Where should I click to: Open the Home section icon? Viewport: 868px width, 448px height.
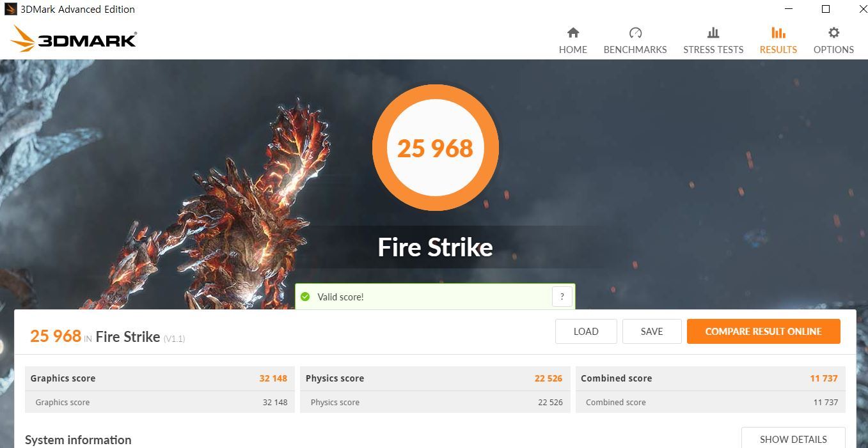(573, 33)
